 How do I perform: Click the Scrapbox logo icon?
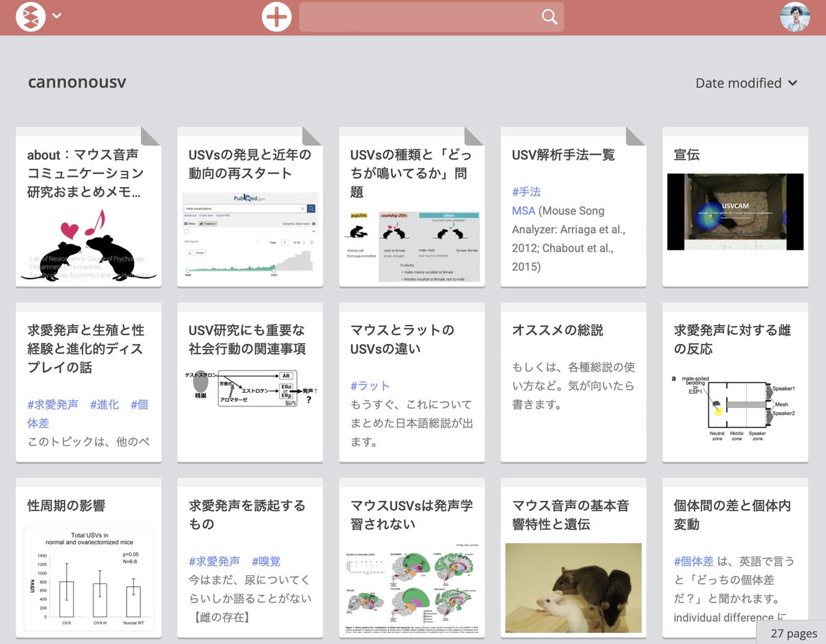click(x=30, y=17)
